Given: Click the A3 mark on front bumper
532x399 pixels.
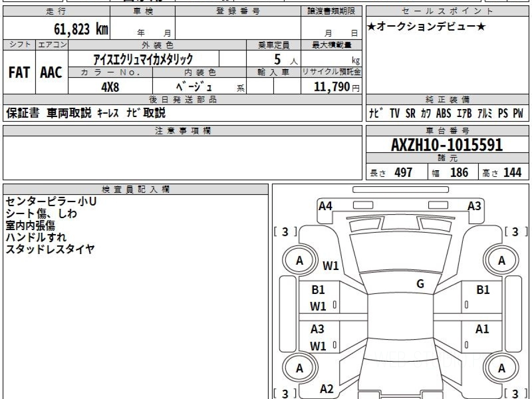Looking at the screenshot, I should coord(474,206).
